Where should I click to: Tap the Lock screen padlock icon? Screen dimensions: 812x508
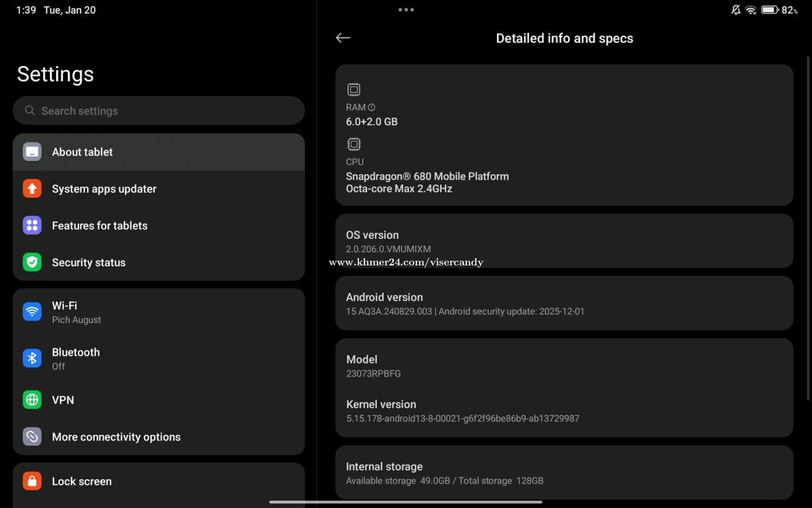pos(32,481)
